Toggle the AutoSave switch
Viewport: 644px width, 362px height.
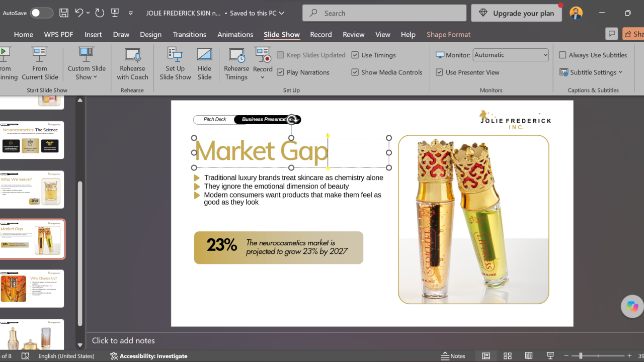(42, 13)
